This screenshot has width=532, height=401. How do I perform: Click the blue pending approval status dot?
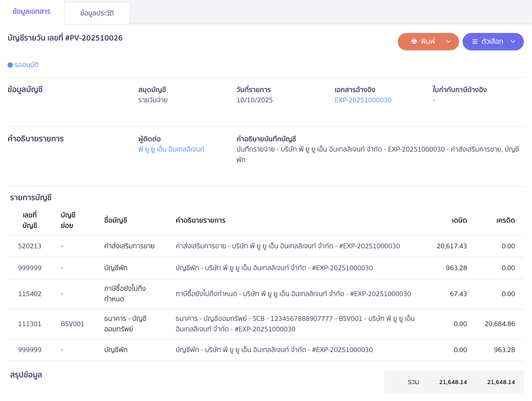10,65
